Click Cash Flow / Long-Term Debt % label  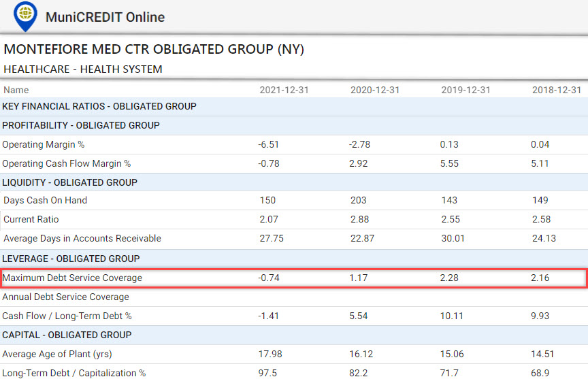click(x=67, y=316)
